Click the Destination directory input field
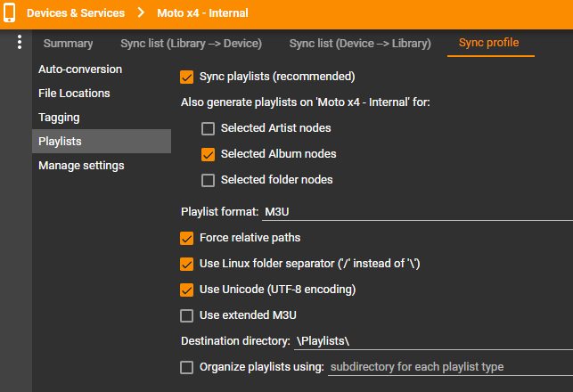Viewport: 573px width, 392px height. tap(432, 341)
